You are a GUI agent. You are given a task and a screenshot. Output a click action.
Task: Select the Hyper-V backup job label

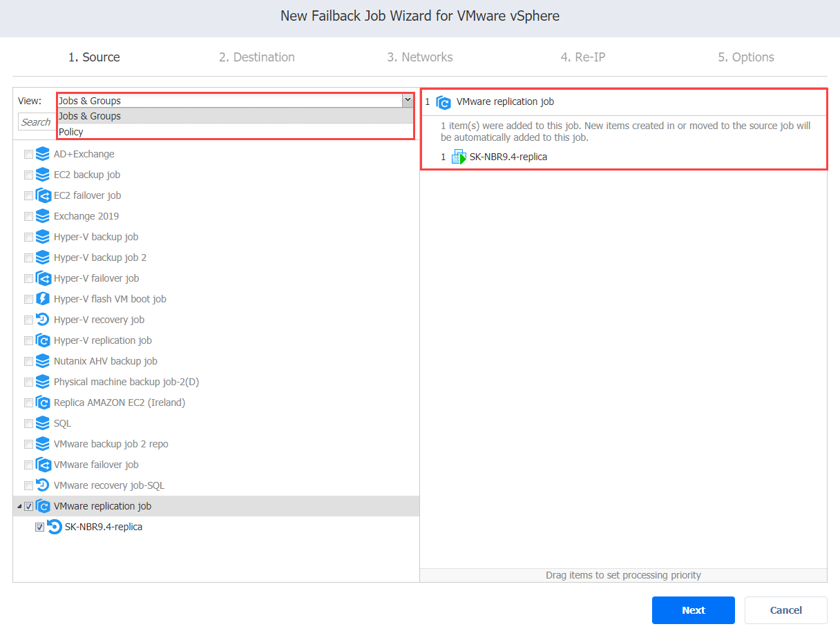point(96,237)
